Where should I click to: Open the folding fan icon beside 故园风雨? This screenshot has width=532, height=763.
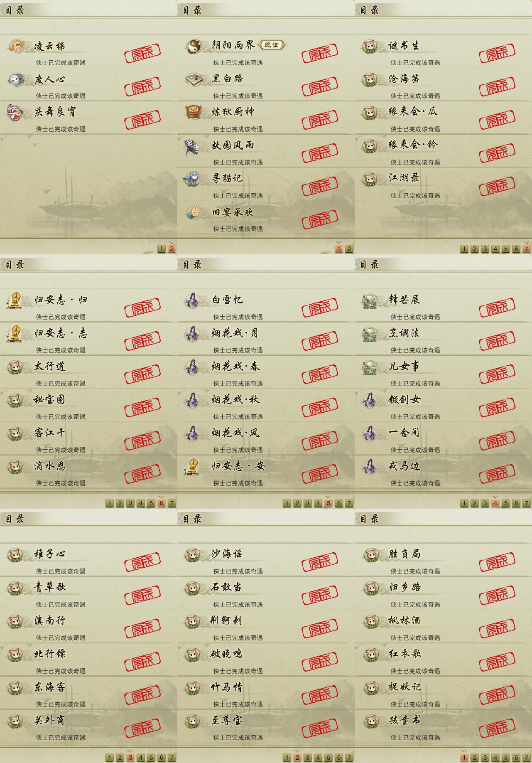point(193,146)
